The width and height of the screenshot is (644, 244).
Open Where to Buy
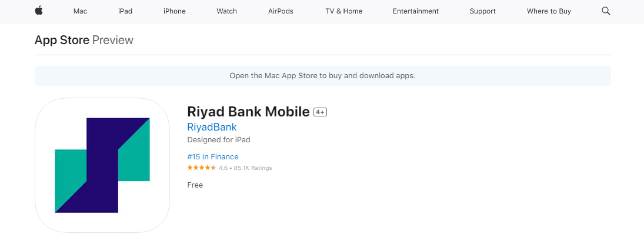click(549, 11)
